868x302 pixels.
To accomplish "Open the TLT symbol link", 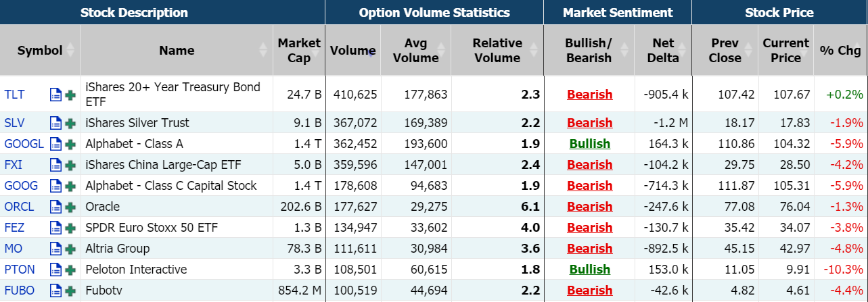I will [x=14, y=95].
